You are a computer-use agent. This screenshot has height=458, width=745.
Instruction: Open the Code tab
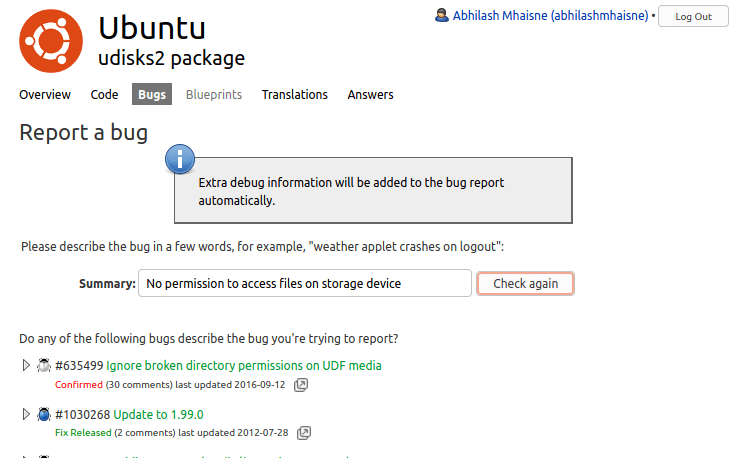(104, 95)
